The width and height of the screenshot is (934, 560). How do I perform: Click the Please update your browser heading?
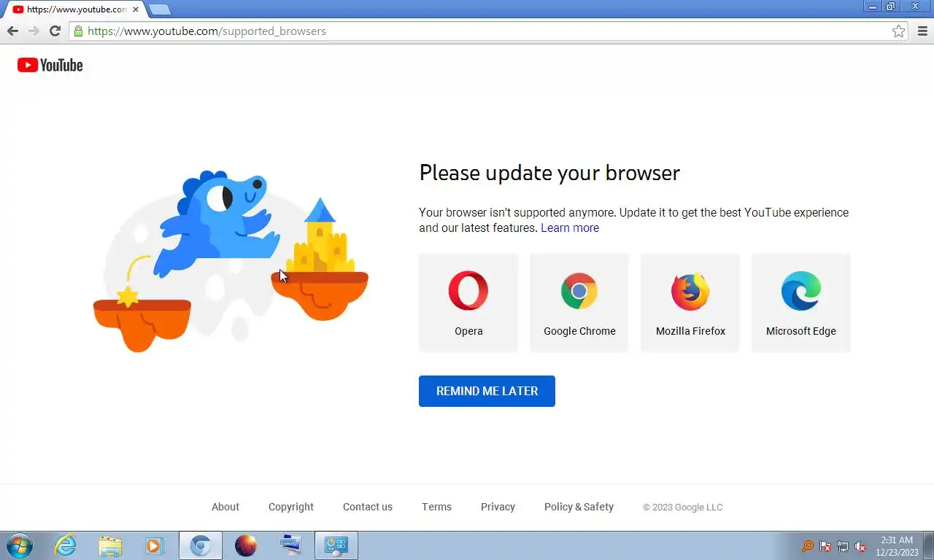[549, 173]
